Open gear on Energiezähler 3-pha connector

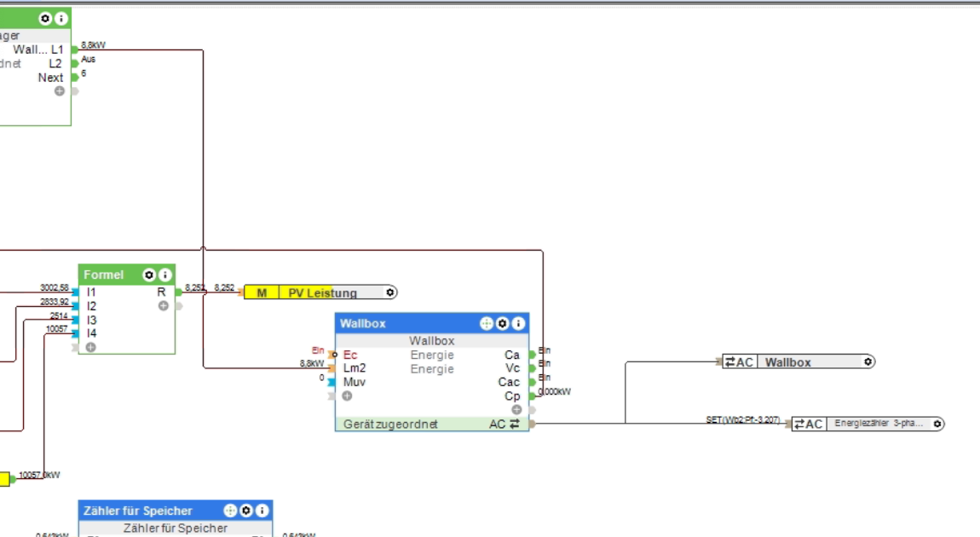click(937, 424)
